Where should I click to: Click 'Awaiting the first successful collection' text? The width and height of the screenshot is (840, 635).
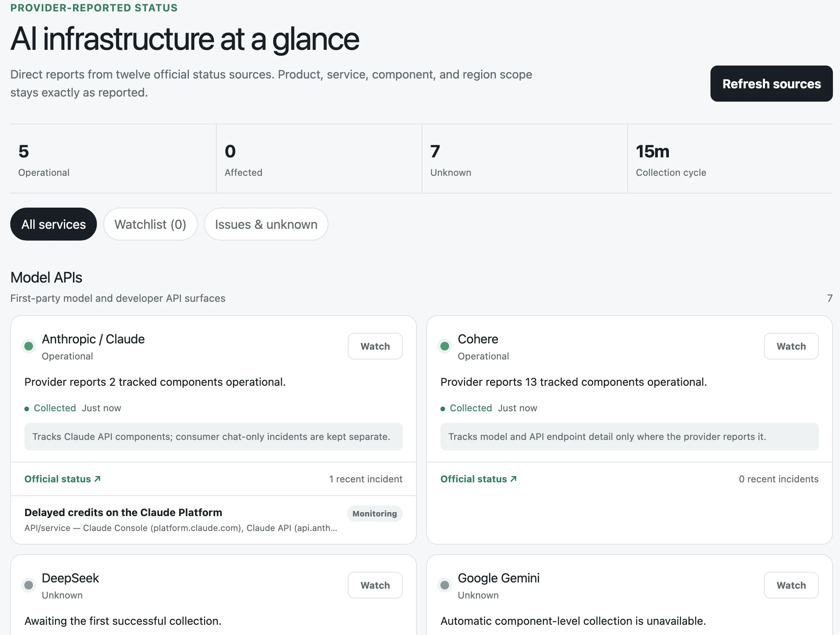tap(123, 621)
